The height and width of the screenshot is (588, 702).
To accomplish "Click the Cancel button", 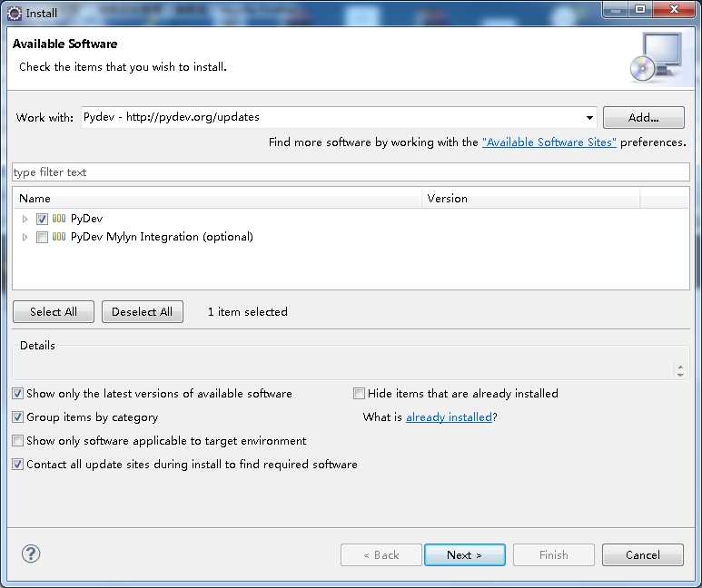I will 642,555.
